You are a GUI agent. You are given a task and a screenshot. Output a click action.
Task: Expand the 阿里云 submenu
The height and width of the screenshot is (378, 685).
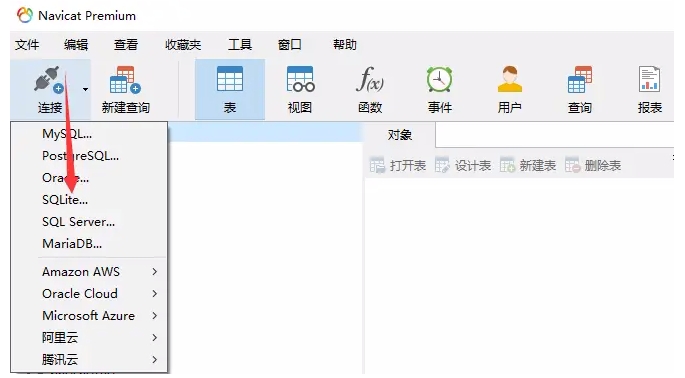89,337
